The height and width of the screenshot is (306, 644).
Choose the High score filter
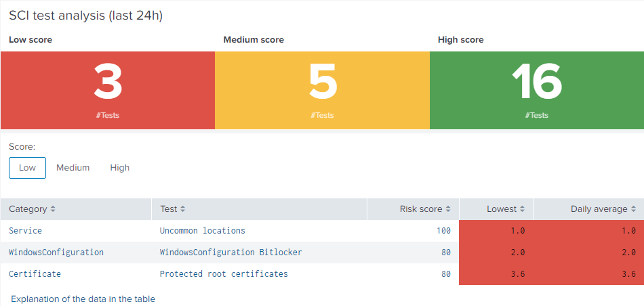[120, 168]
